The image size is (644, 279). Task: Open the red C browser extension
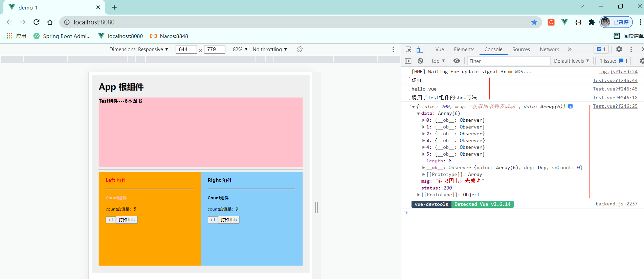pyautogui.click(x=551, y=22)
